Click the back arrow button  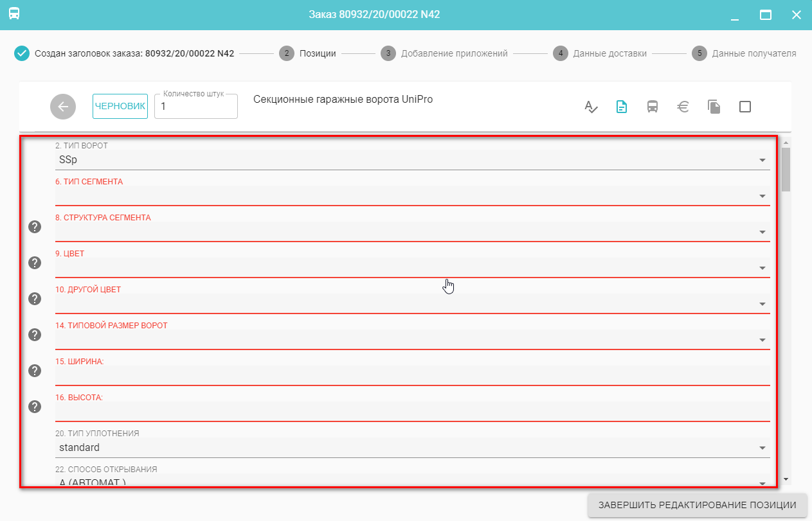point(63,107)
